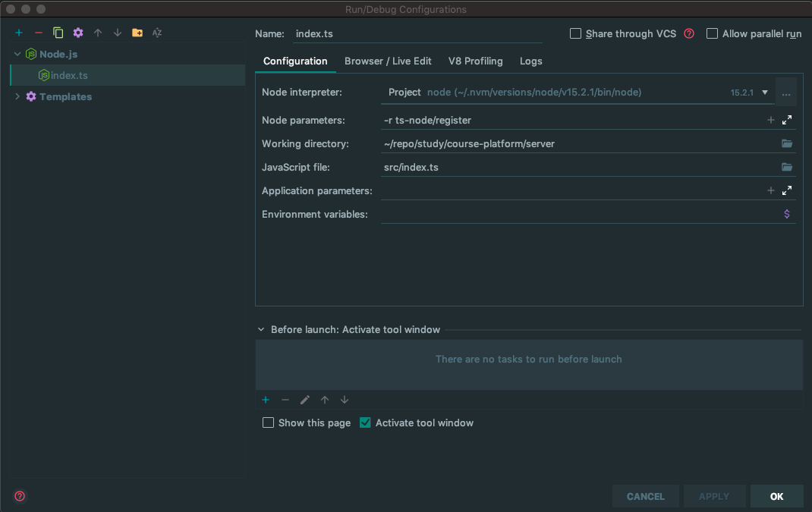Remove the selected configuration
The height and width of the screenshot is (512, 812).
39,33
